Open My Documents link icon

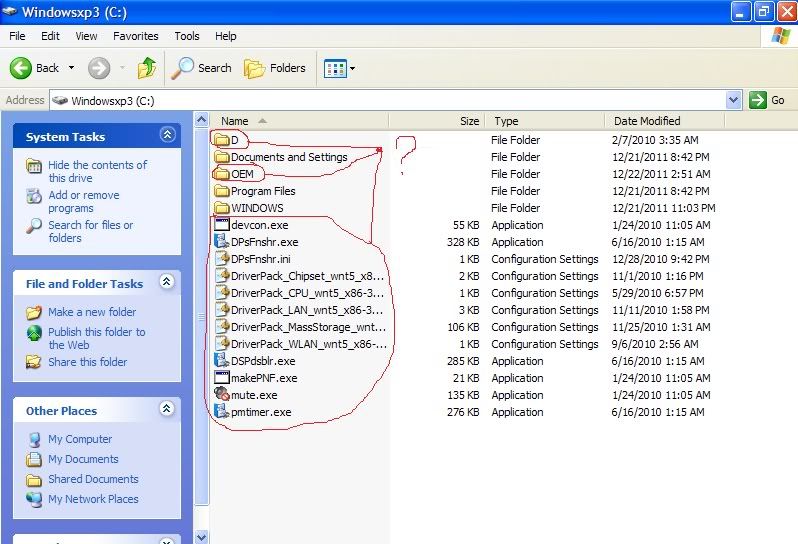tap(34, 459)
